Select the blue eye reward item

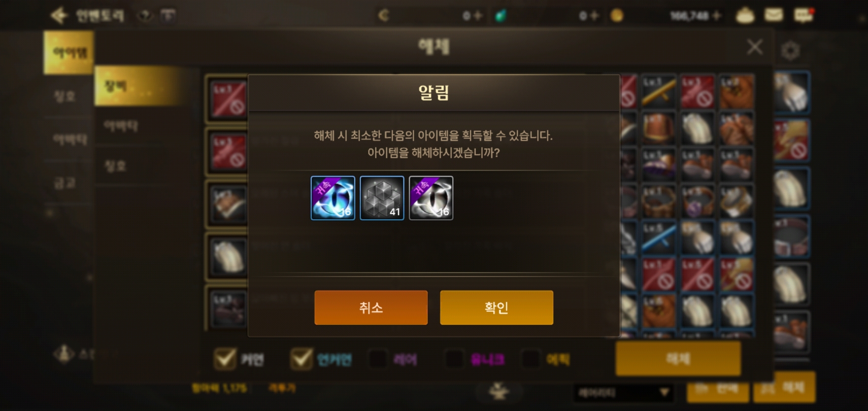point(333,198)
